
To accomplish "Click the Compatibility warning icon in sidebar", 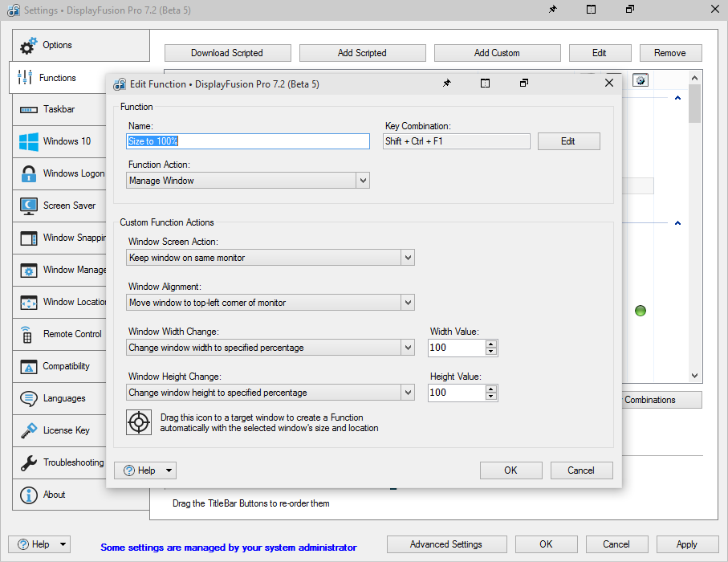I will click(x=29, y=367).
